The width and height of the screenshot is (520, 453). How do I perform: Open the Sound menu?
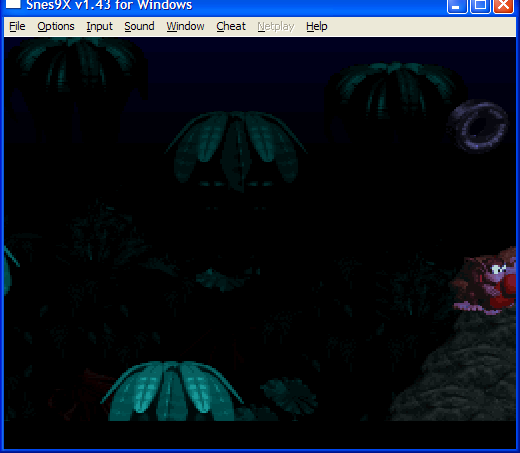point(139,26)
